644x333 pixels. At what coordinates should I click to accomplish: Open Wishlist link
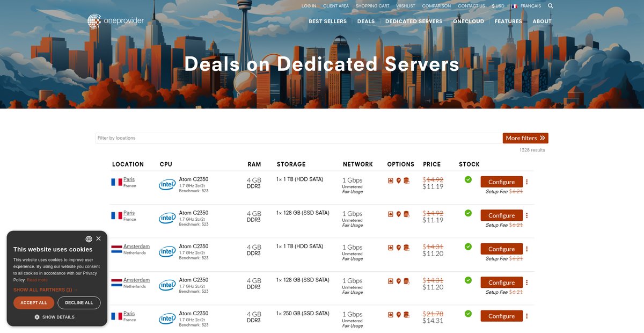pos(406,6)
